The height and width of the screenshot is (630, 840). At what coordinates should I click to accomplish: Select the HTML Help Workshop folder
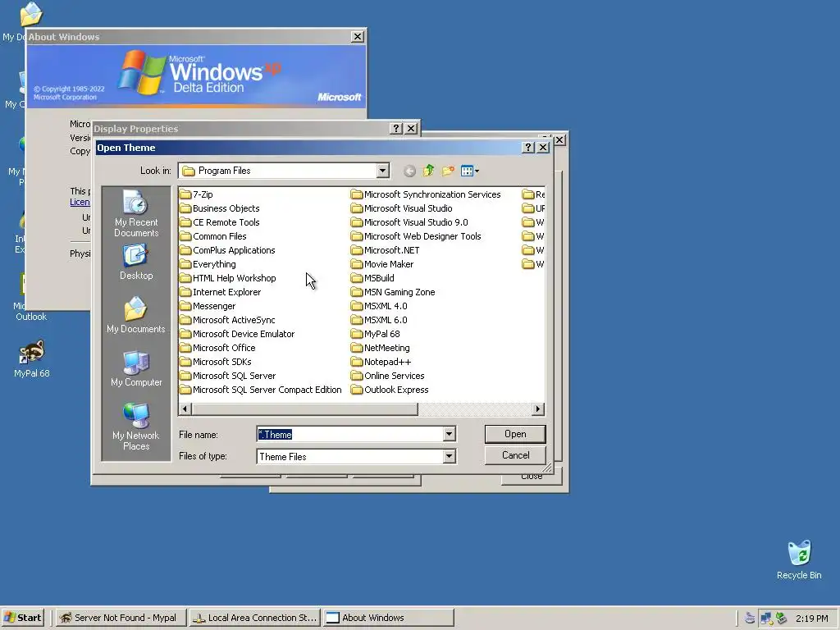click(228, 278)
